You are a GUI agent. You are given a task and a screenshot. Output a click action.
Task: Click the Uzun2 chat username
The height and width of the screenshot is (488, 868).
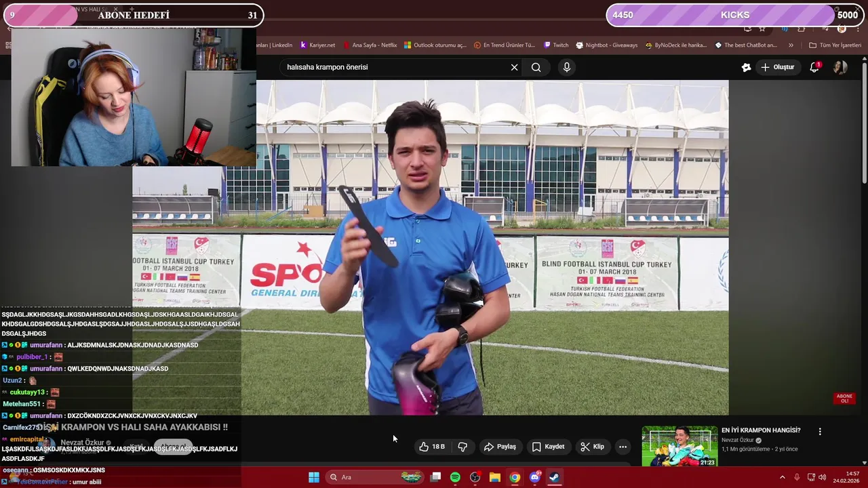(12, 380)
